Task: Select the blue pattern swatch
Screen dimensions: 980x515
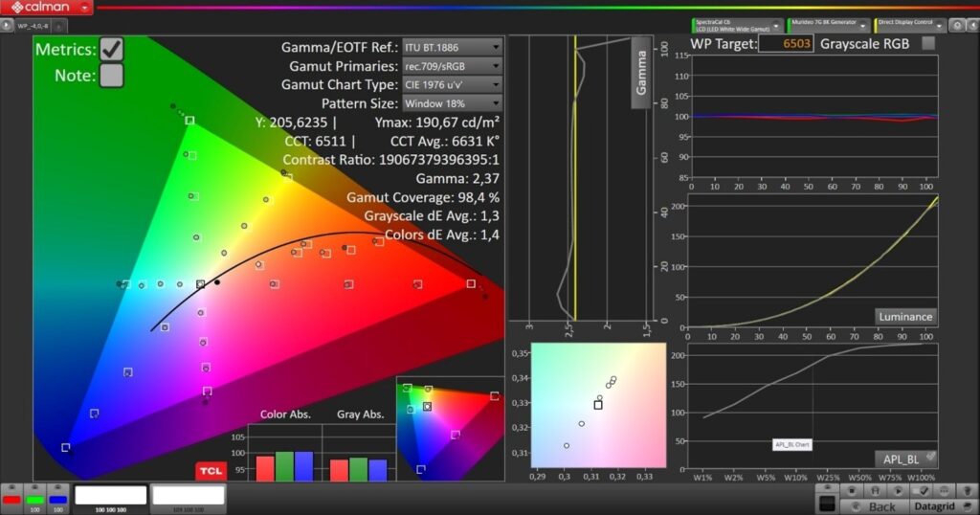Action: [x=57, y=499]
